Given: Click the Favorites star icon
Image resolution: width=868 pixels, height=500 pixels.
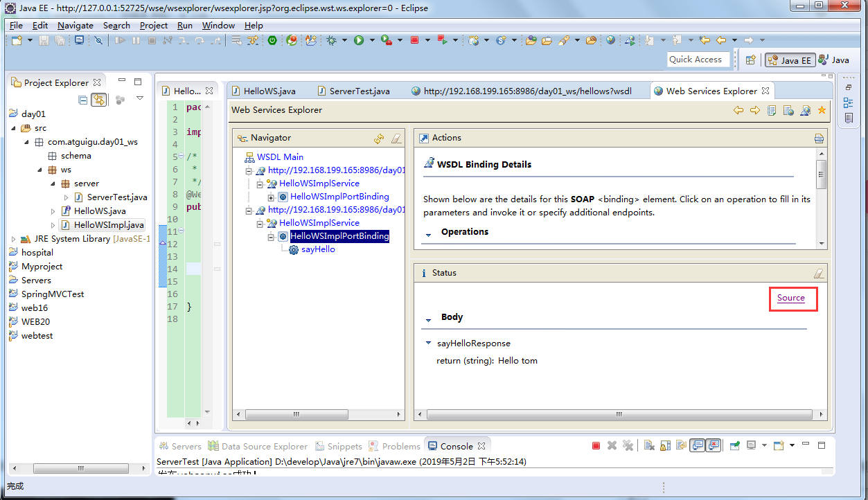Looking at the screenshot, I should 822,110.
